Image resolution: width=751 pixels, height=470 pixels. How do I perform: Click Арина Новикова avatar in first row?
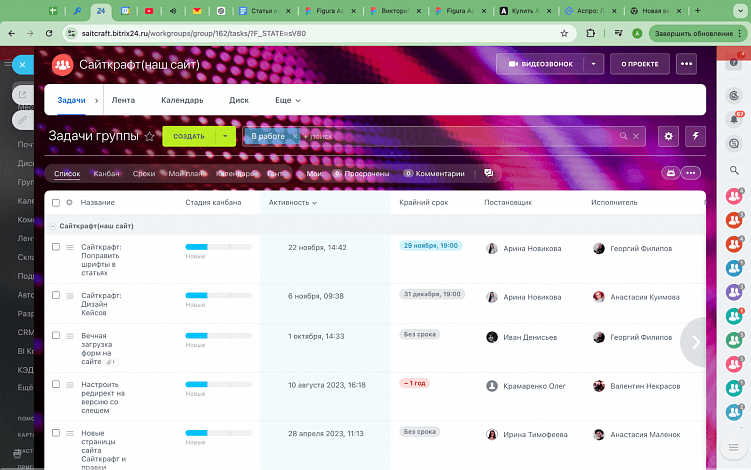point(492,248)
